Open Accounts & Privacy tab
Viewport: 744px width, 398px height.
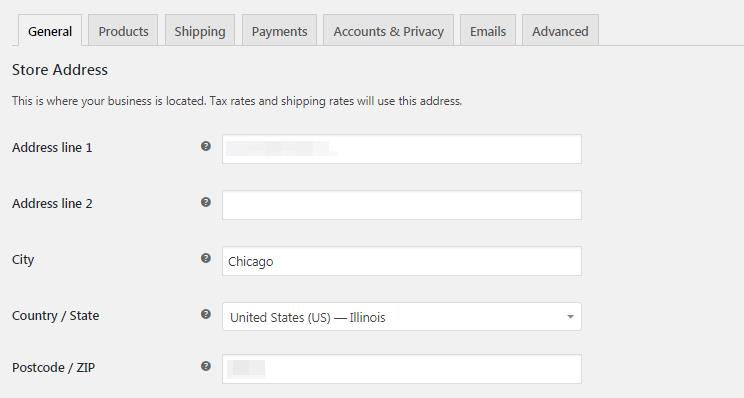[x=389, y=30]
